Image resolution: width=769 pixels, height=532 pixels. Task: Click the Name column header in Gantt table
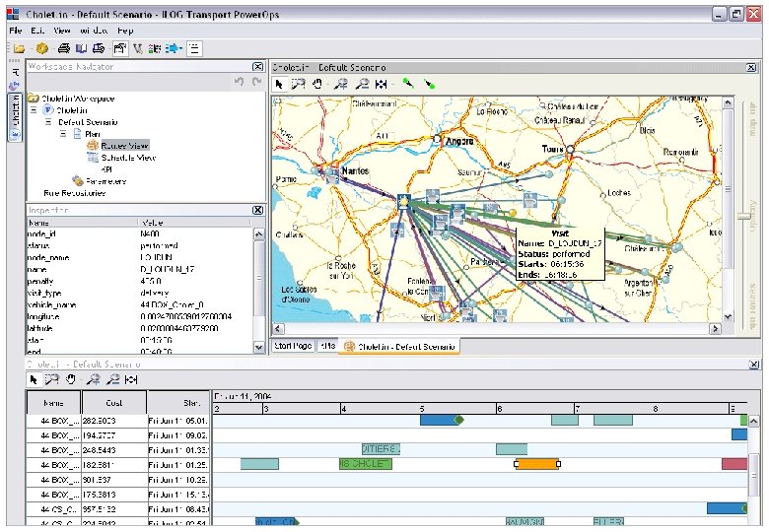click(x=53, y=403)
